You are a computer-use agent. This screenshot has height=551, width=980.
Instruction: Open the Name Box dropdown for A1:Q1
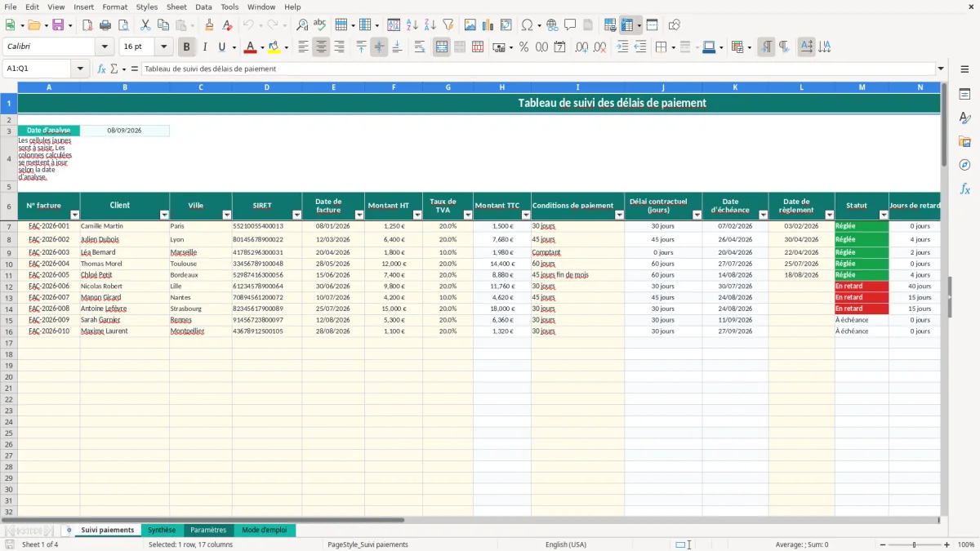click(x=81, y=69)
